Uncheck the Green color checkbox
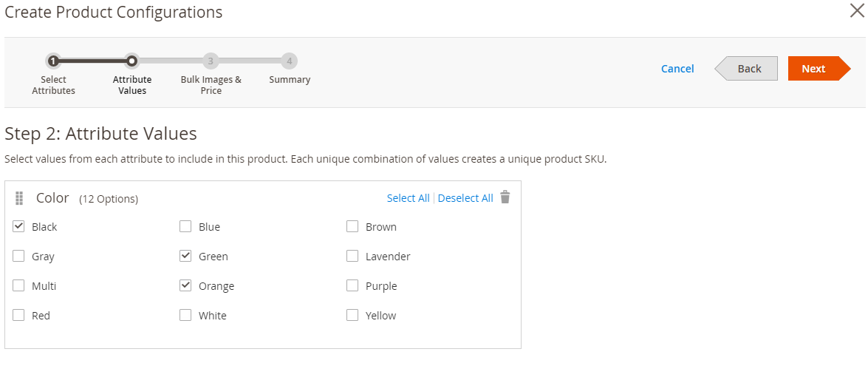Image resolution: width=868 pixels, height=383 pixels. point(186,256)
